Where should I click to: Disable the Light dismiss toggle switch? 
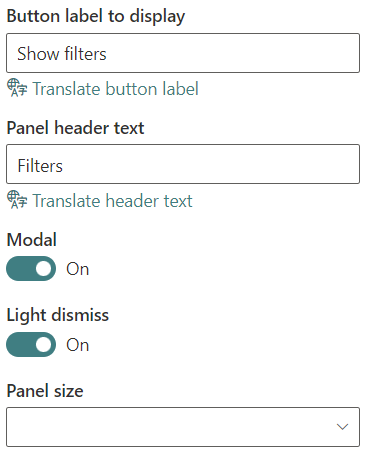click(31, 344)
